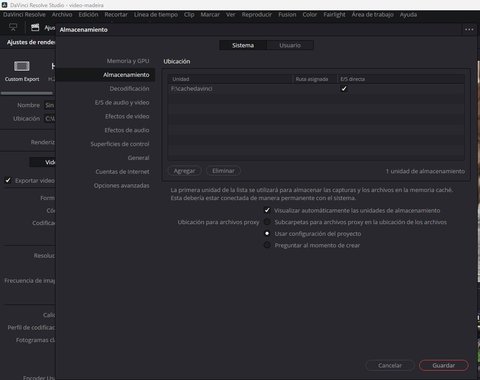
Task: Open the Color menu
Action: click(x=310, y=15)
